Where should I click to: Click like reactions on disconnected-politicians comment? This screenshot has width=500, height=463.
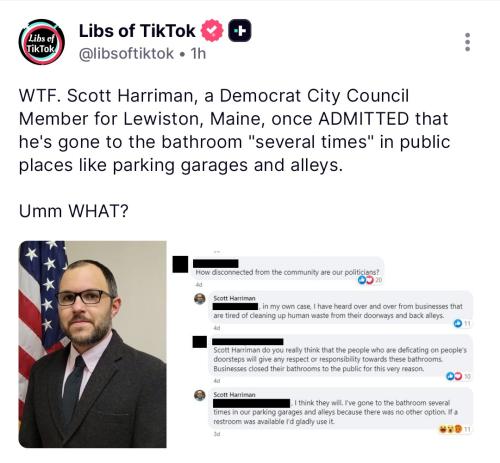(369, 280)
